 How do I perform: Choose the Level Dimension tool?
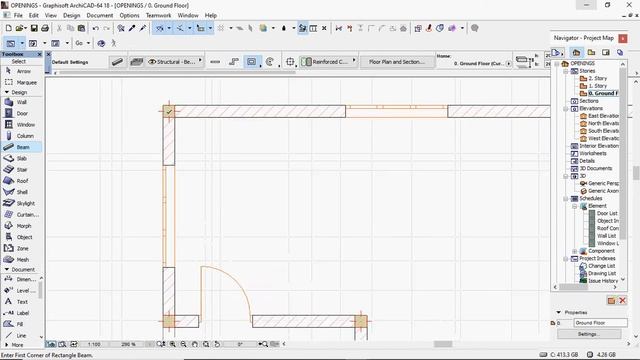(20, 290)
